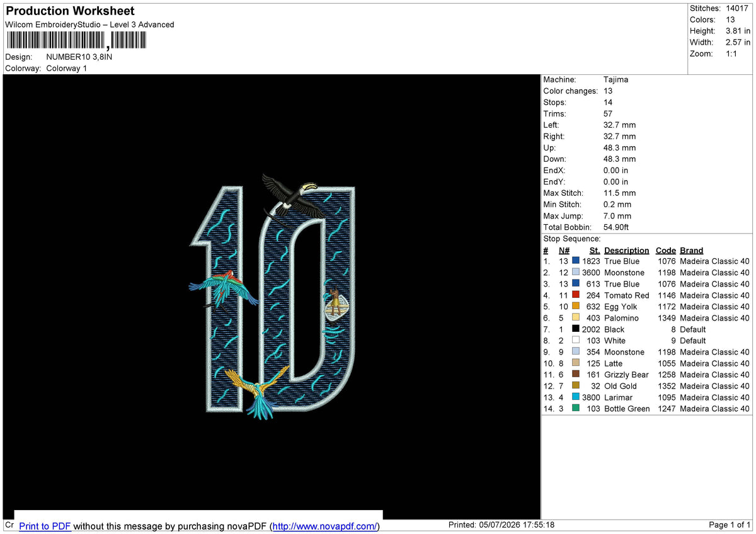The image size is (756, 534).
Task: Click the Bottle Green color swatch
Action: point(576,408)
